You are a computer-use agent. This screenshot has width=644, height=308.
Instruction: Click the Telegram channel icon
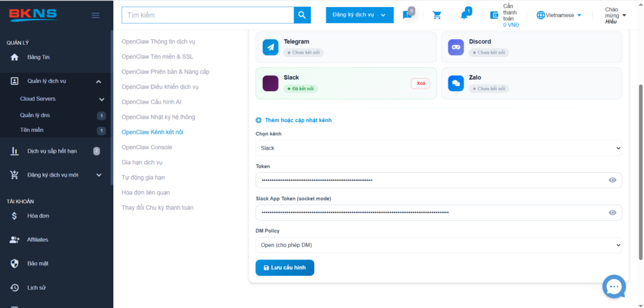tap(270, 47)
